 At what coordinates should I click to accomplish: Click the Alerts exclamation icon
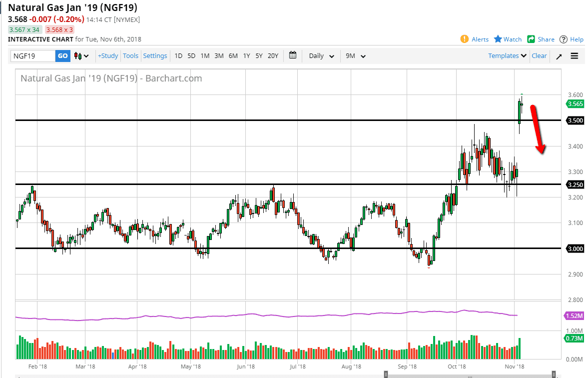pos(464,39)
